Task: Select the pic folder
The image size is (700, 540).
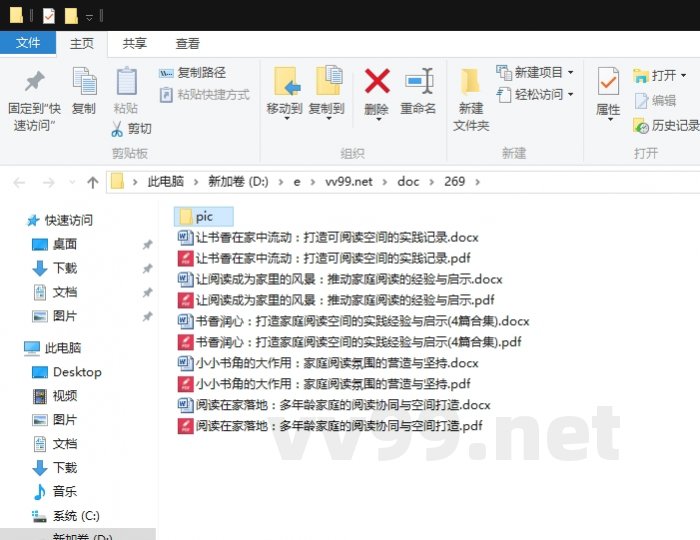Action: [204, 217]
